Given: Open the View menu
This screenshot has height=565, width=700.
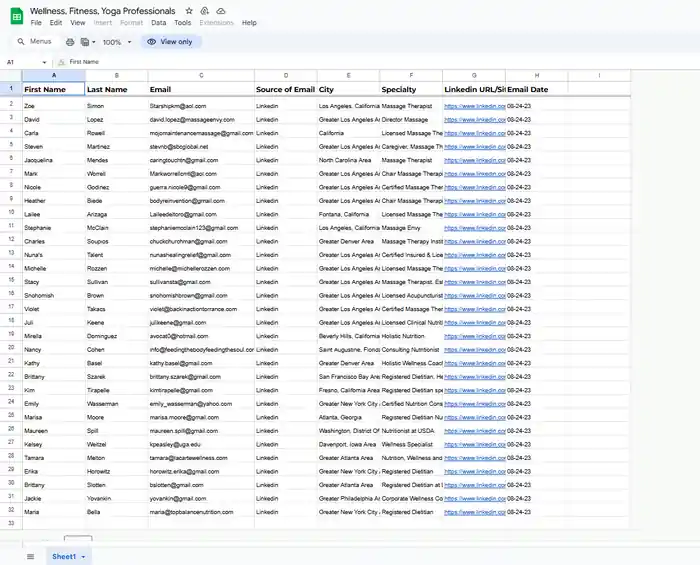Looking at the screenshot, I should tap(78, 23).
